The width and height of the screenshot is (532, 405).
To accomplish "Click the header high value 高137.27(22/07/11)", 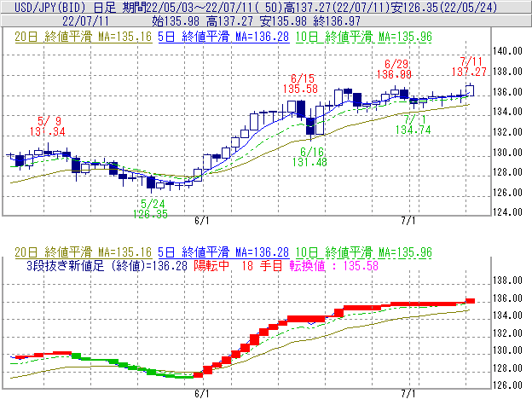I will pos(338,7).
